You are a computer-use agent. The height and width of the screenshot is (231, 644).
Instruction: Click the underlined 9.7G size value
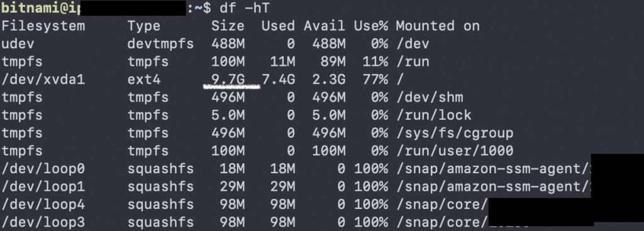[228, 80]
